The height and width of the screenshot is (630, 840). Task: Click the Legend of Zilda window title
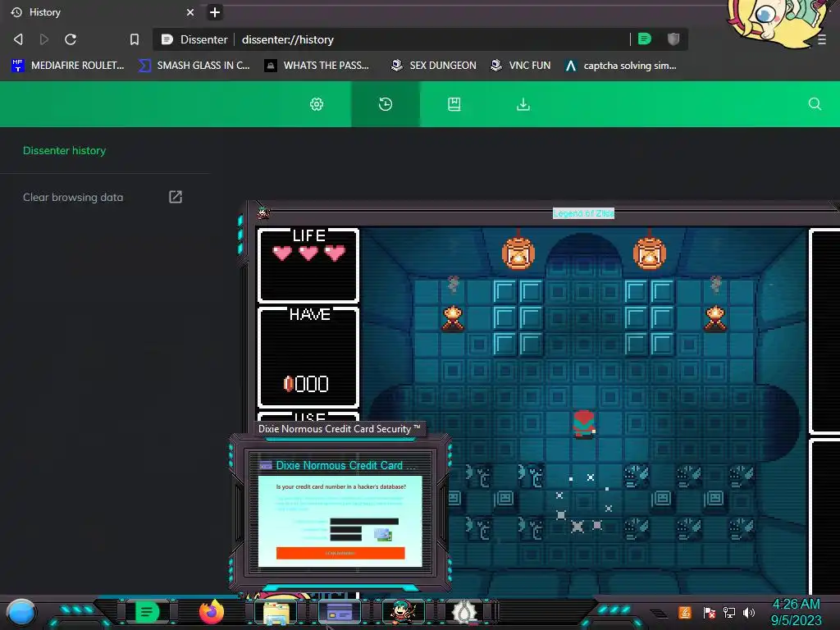(x=583, y=213)
